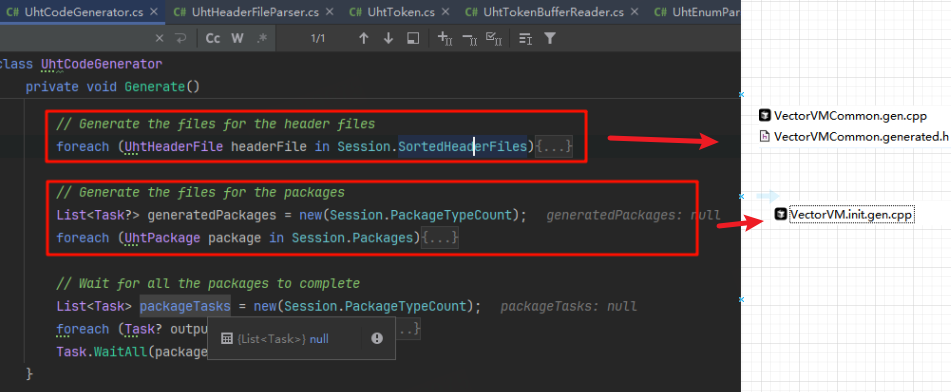951x392 pixels.
Task: Open the UhtHeaderFileParser.cs tab
Action: [254, 12]
